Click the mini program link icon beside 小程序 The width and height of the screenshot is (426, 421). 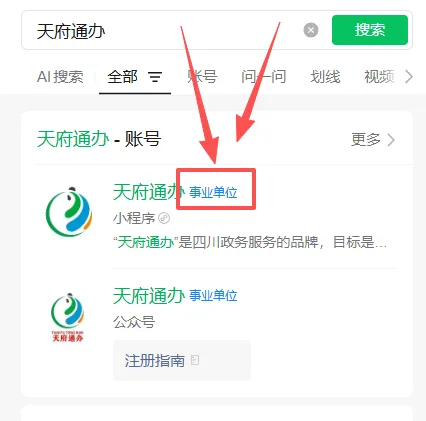pyautogui.click(x=164, y=218)
